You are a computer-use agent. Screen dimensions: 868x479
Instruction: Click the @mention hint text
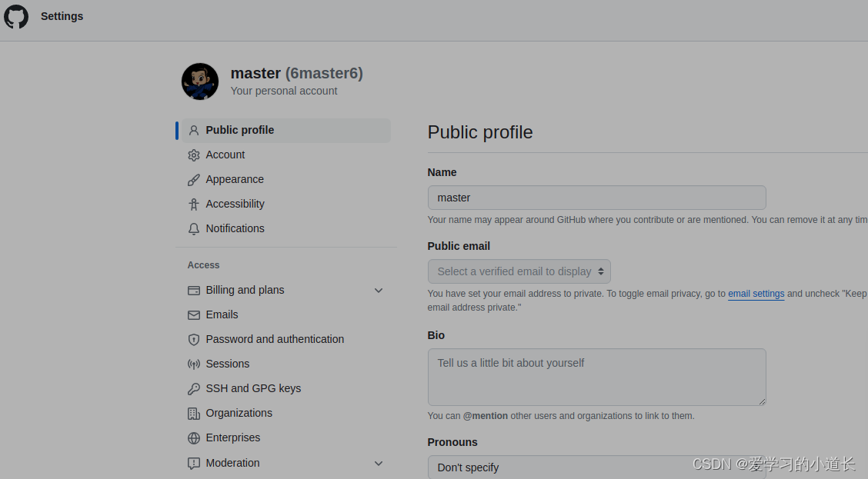click(486, 416)
